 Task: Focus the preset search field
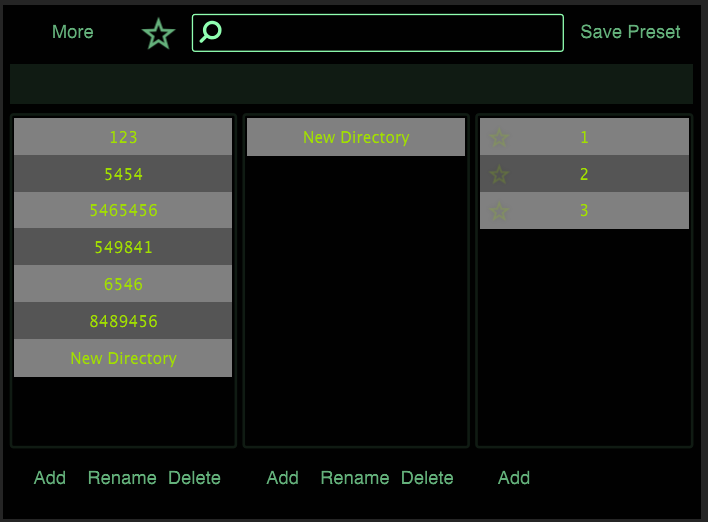(x=378, y=33)
